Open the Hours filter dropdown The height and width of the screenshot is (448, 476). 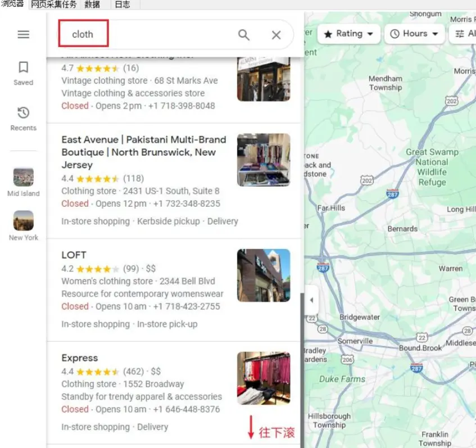point(414,34)
